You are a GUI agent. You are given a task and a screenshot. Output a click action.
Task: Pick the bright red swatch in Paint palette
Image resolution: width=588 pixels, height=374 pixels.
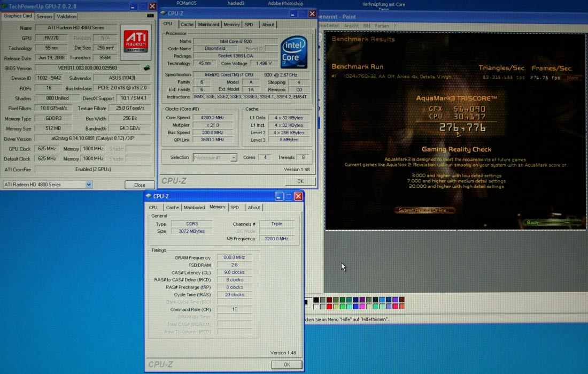pos(329,307)
